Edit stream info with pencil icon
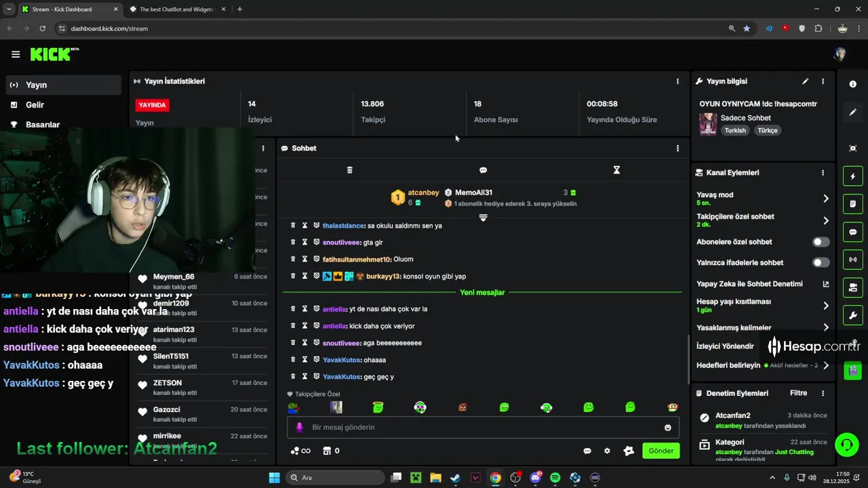Image resolution: width=868 pixels, height=488 pixels. [x=806, y=81]
